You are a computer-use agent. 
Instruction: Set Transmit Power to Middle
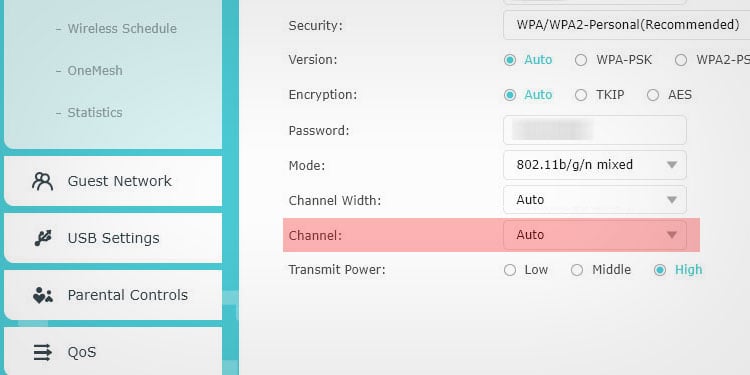click(x=577, y=270)
